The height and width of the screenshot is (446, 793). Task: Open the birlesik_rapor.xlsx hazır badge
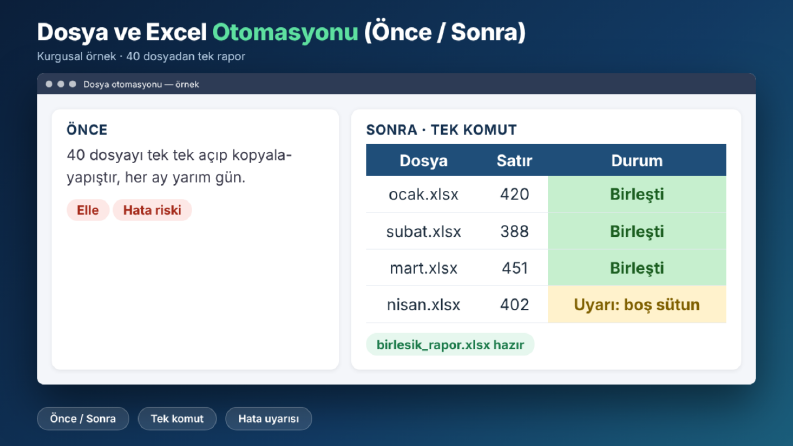tap(450, 345)
